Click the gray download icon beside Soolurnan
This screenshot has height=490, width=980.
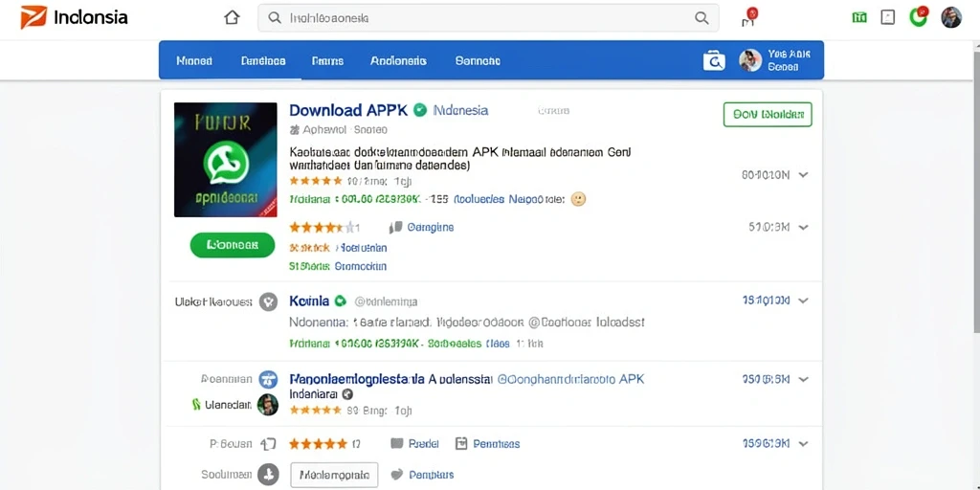[268, 475]
